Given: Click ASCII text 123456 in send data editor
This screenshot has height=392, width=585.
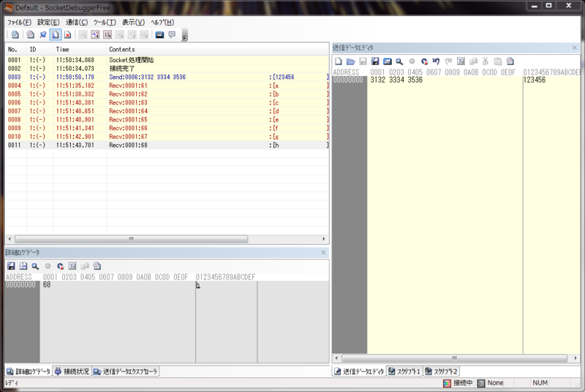Looking at the screenshot, I should click(x=535, y=80).
